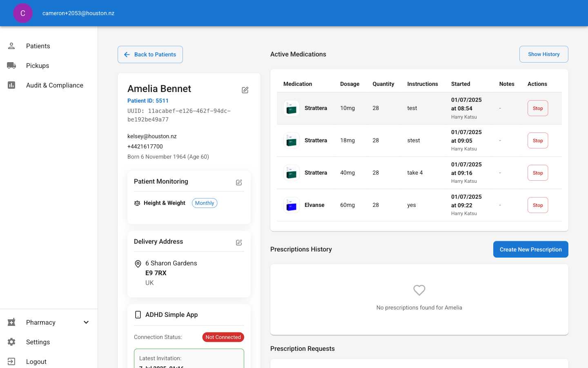This screenshot has width=588, height=368.
Task: Click the Monthly frequency chip
Action: coord(205,203)
